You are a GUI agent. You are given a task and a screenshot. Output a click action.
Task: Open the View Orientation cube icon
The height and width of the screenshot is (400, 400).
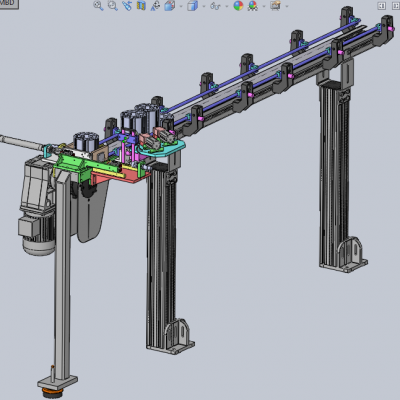[x=170, y=5]
